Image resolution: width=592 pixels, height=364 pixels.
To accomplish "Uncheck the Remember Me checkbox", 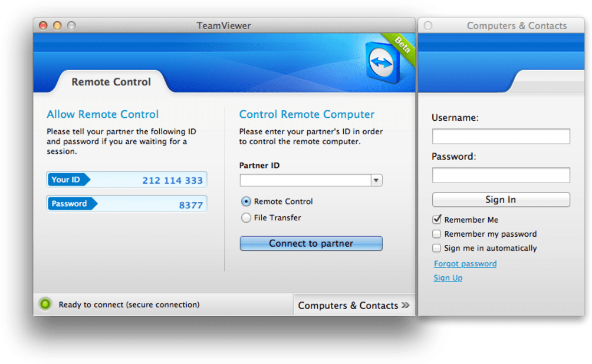I will coord(437,220).
